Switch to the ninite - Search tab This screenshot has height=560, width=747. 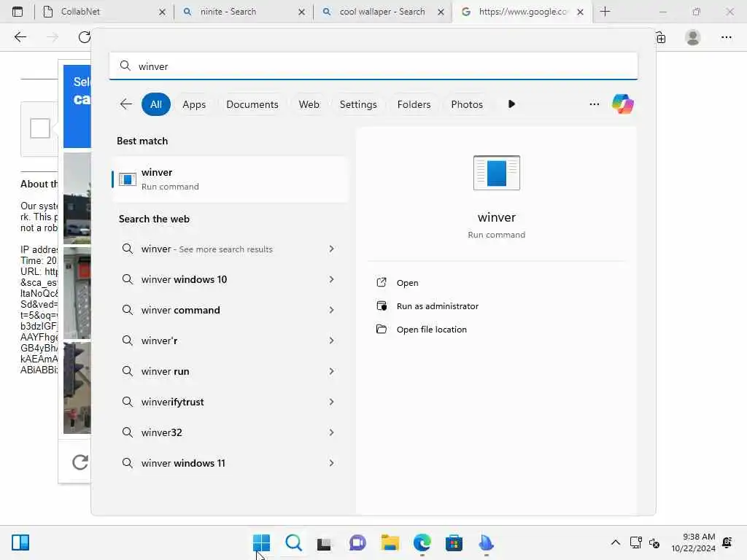[244, 12]
